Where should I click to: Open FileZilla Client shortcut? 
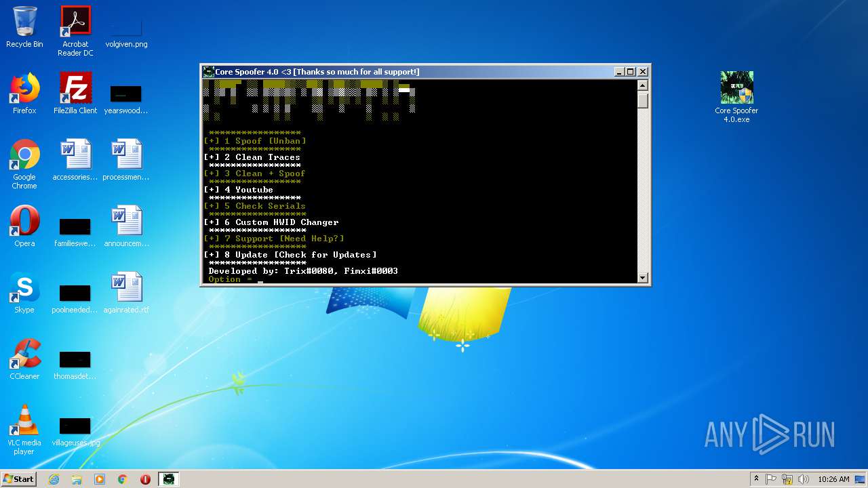pyautogui.click(x=75, y=94)
